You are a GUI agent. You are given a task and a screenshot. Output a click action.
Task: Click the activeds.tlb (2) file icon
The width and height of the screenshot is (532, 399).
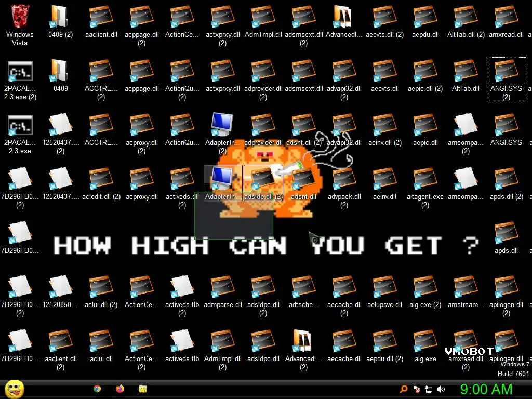[182, 287]
